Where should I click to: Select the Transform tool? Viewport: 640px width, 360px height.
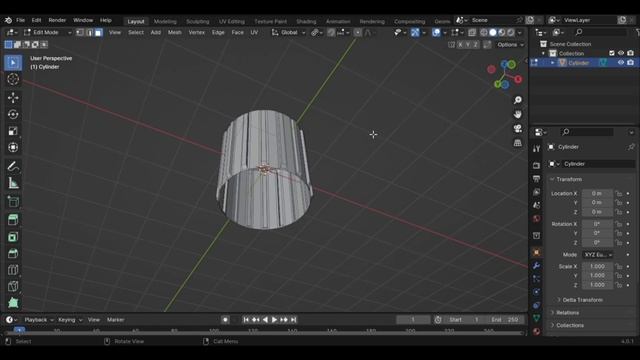[13, 147]
